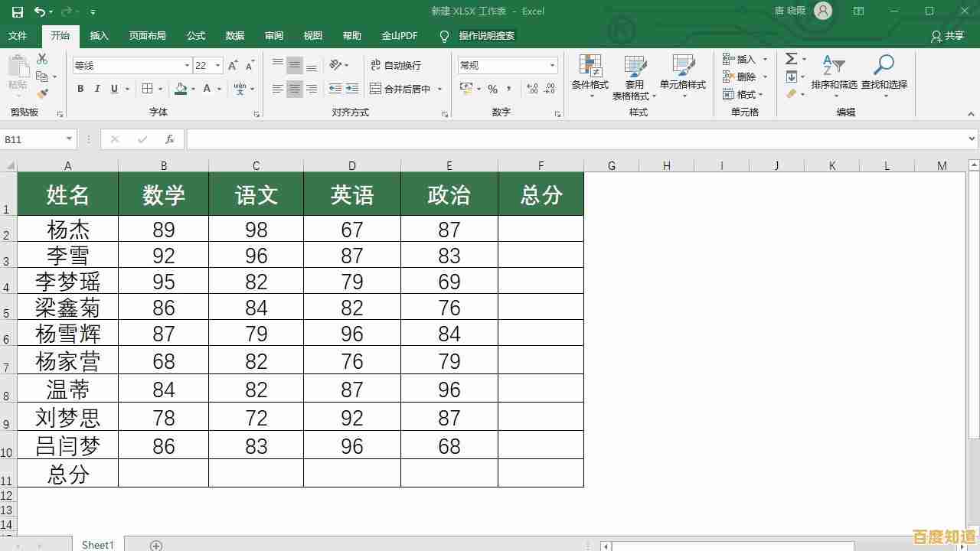Toggle underline formatting with U
This screenshot has height=551, width=980.
click(113, 88)
